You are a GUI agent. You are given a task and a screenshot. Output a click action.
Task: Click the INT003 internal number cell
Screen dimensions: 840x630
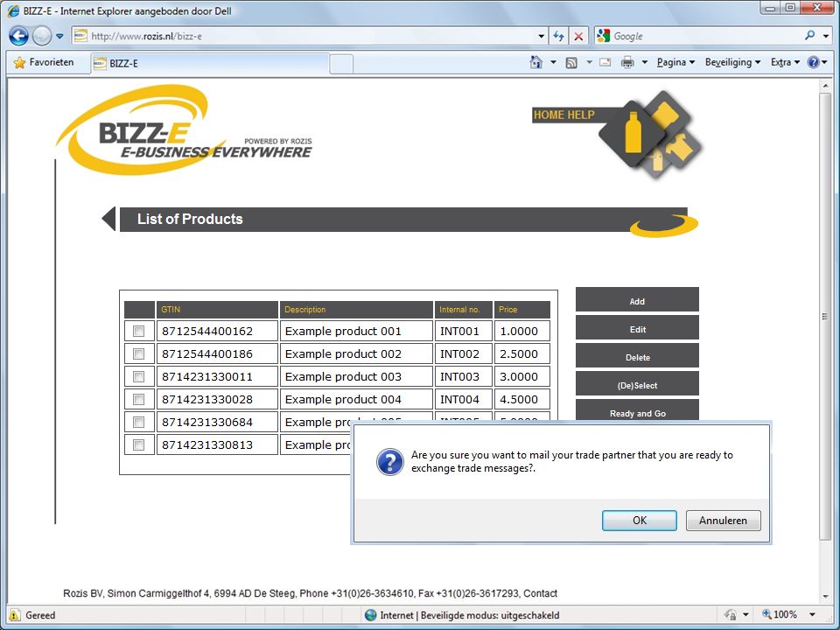[x=464, y=376]
